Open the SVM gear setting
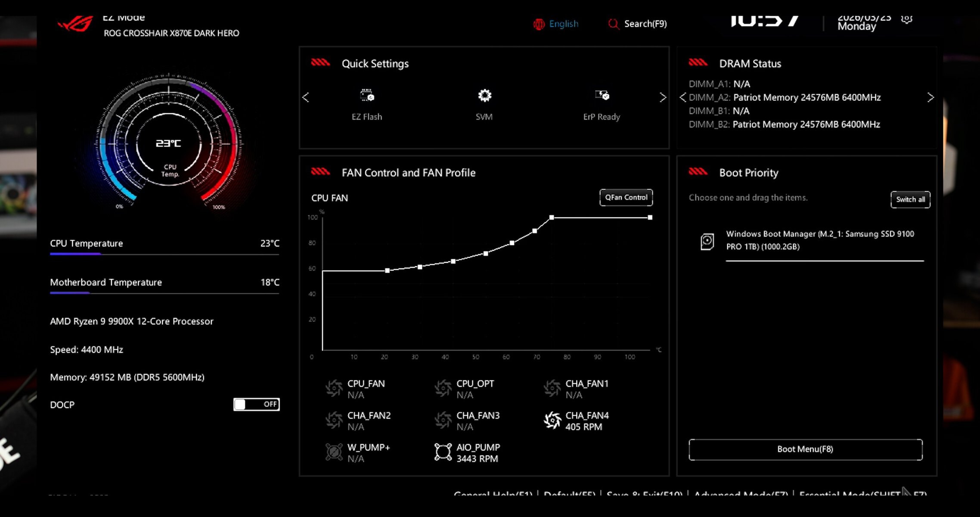The height and width of the screenshot is (517, 980). pyautogui.click(x=484, y=95)
